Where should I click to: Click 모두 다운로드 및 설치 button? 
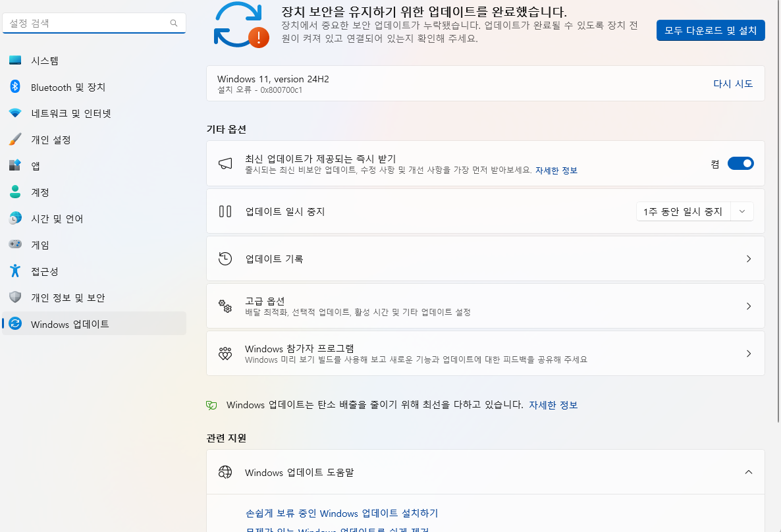710,30
